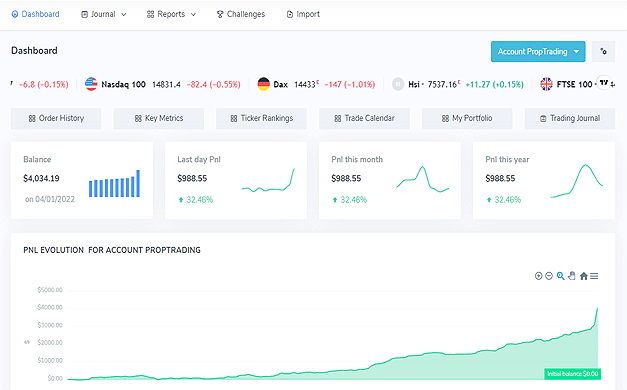Click the Nasdaq 100 US flag icon
Viewport: 627px width, 390px height.
point(91,84)
